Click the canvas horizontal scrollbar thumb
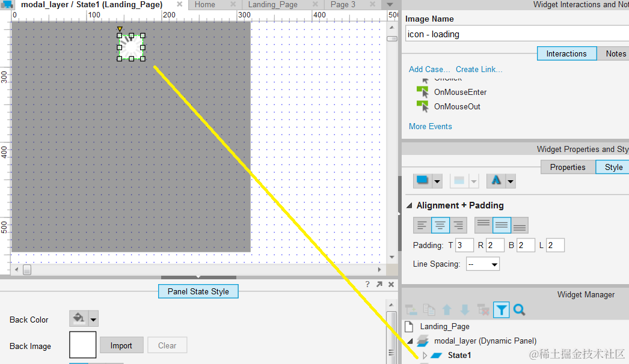Viewport: 629px width, 364px height. [x=27, y=270]
